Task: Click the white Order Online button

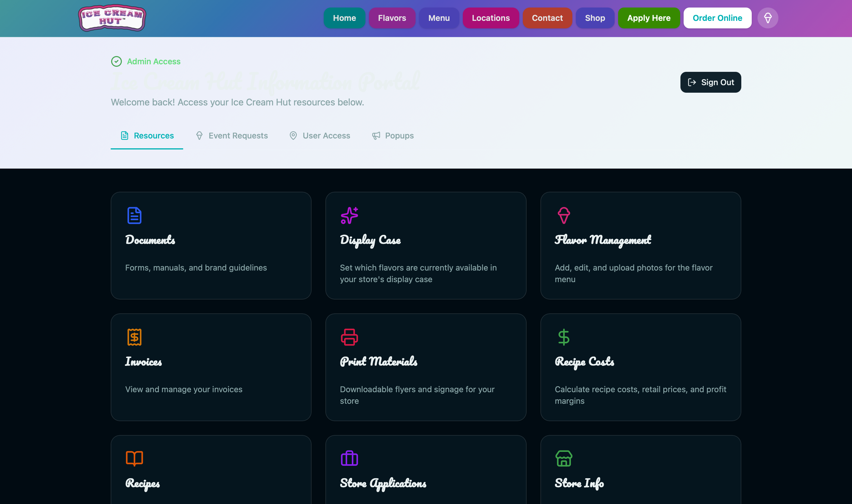Action: (x=718, y=18)
